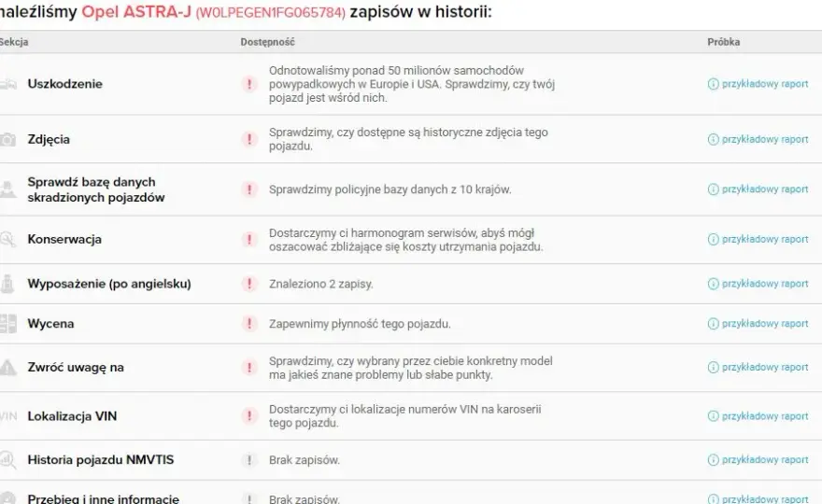The height and width of the screenshot is (504, 822).
Task: Click the red exclamation icon beside Uszkodzenie
Action: click(249, 84)
